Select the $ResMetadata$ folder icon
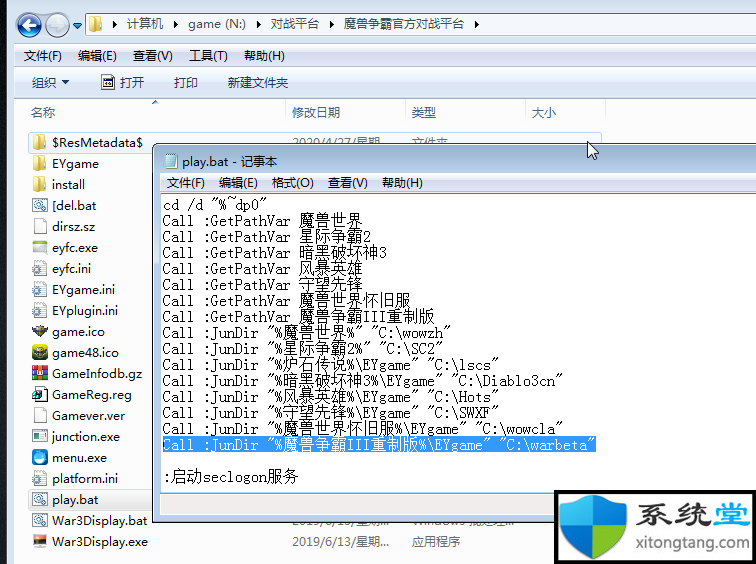The image size is (756, 564). click(39, 142)
